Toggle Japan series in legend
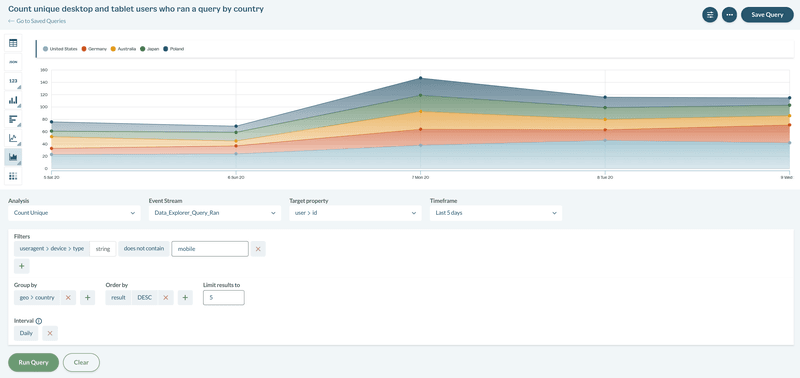Viewport: 800px width, 378px height. [149, 49]
